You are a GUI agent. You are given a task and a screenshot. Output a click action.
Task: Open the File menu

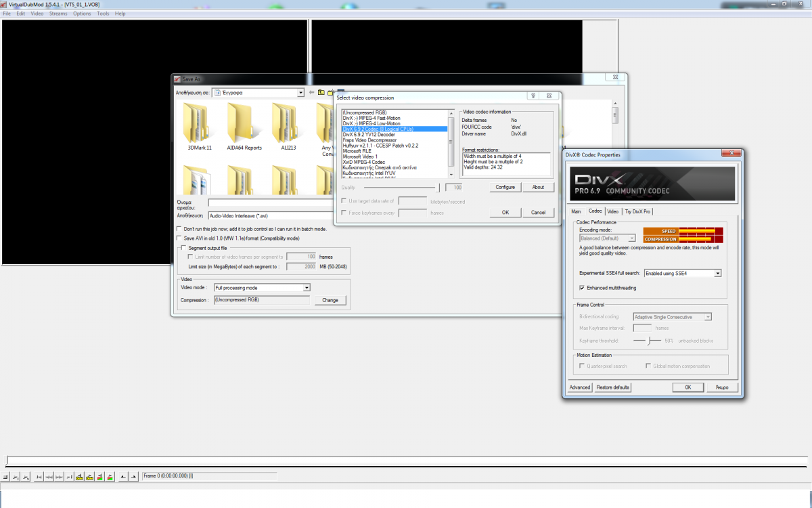[x=7, y=14]
